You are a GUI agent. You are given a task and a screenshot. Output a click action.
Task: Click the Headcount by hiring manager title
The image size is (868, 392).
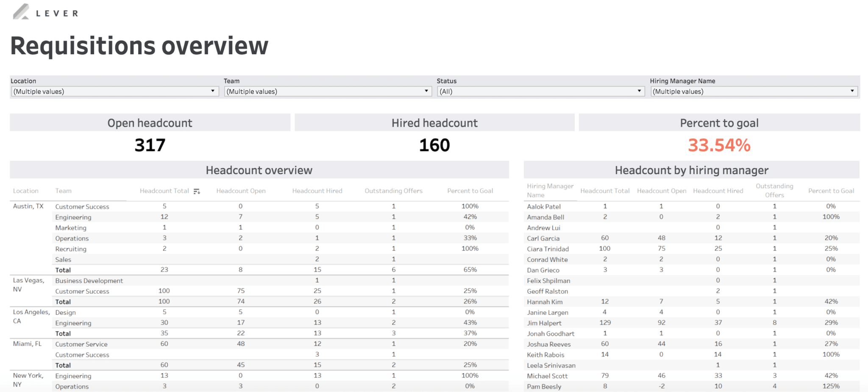pyautogui.click(x=691, y=170)
